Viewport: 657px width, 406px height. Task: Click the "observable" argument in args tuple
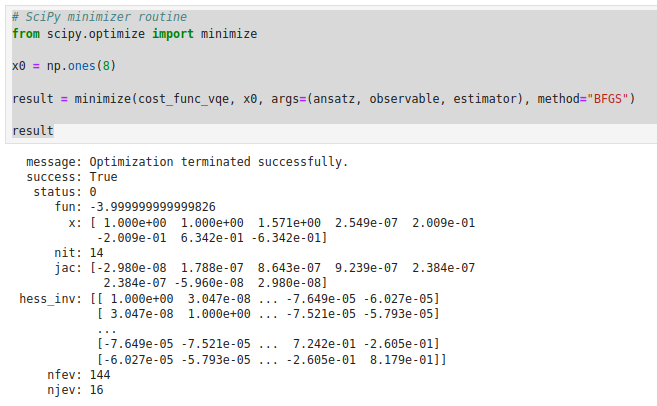pos(404,99)
